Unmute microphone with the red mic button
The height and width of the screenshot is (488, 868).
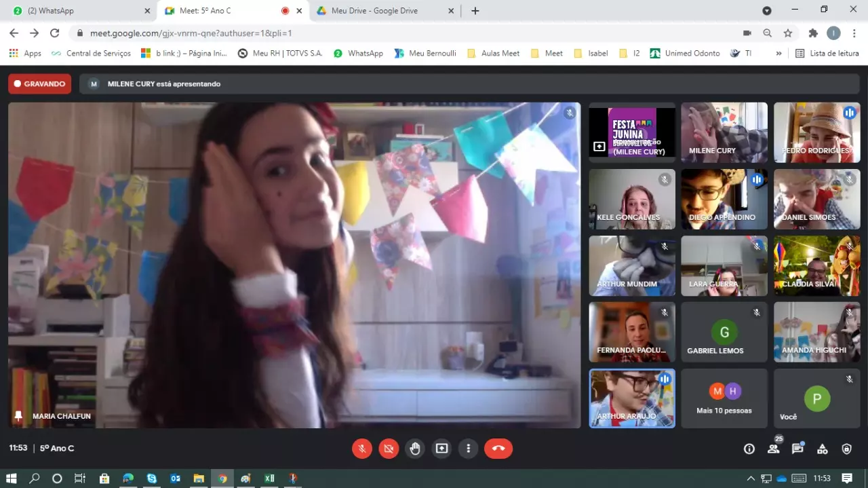[x=362, y=449]
